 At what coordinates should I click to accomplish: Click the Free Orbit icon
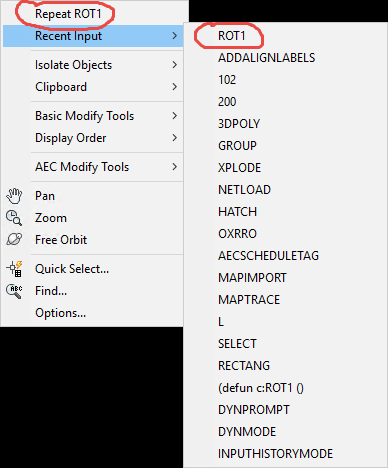click(x=14, y=240)
